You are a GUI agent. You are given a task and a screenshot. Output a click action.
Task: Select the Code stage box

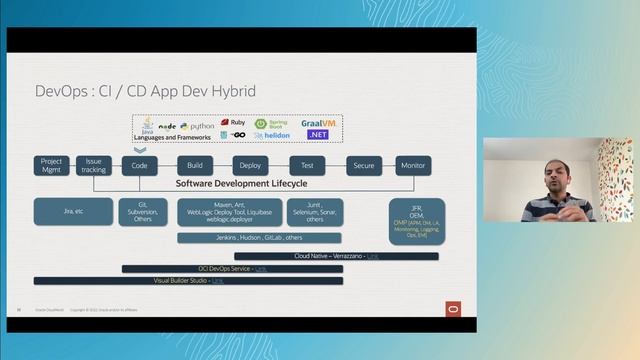click(140, 166)
